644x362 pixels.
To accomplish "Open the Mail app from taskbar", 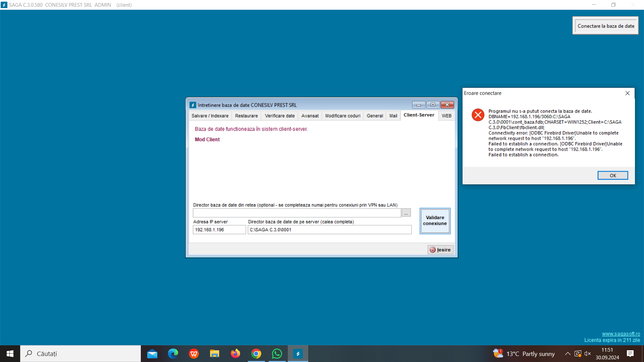I will point(152,354).
